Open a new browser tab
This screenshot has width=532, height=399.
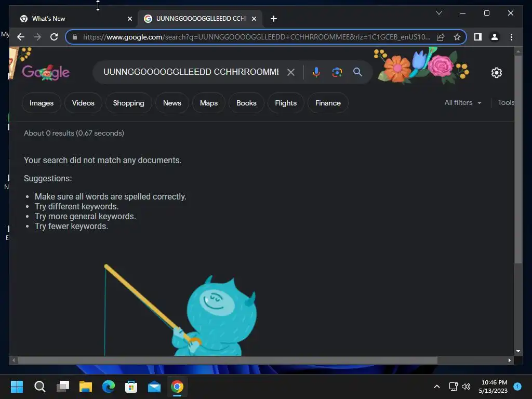pyautogui.click(x=274, y=19)
